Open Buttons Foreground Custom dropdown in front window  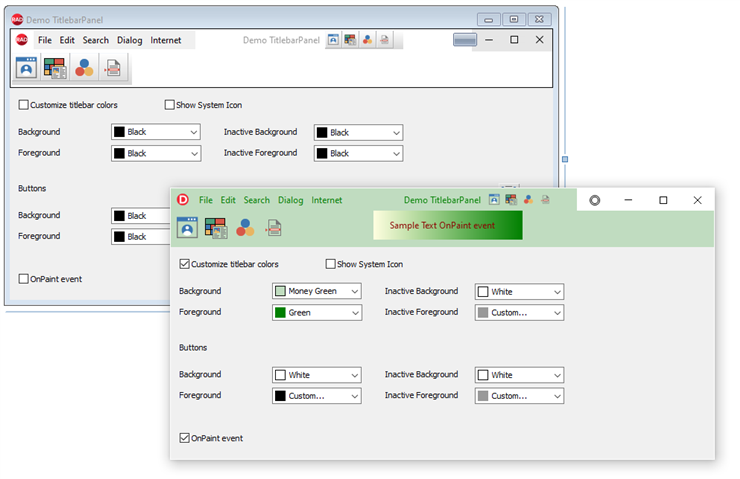(317, 395)
